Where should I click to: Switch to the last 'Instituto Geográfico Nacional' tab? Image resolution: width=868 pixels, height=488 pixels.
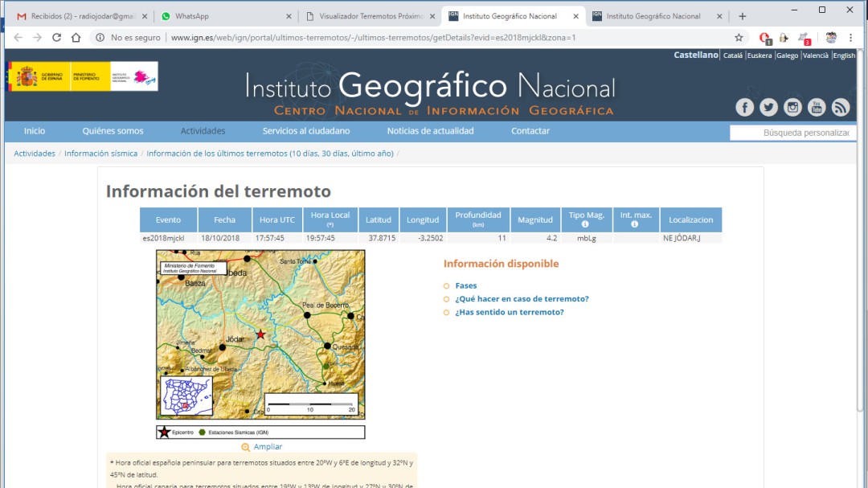(x=656, y=17)
